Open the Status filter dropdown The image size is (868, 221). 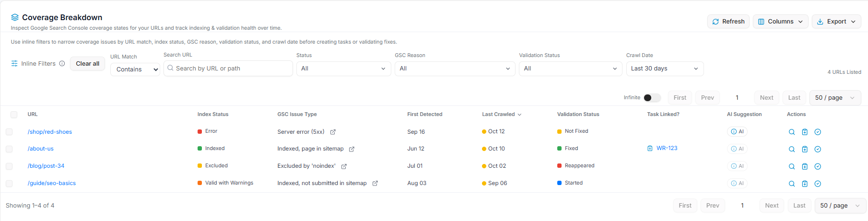tap(344, 69)
